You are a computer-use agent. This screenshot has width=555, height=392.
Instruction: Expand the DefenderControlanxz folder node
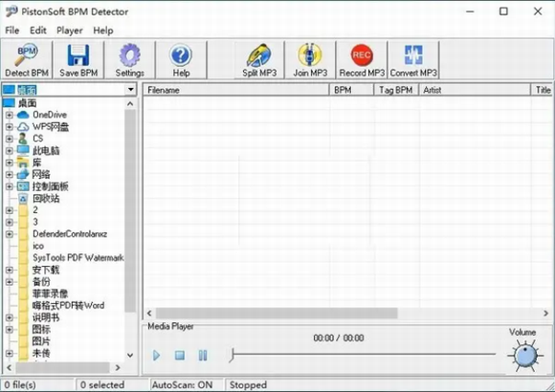10,234
